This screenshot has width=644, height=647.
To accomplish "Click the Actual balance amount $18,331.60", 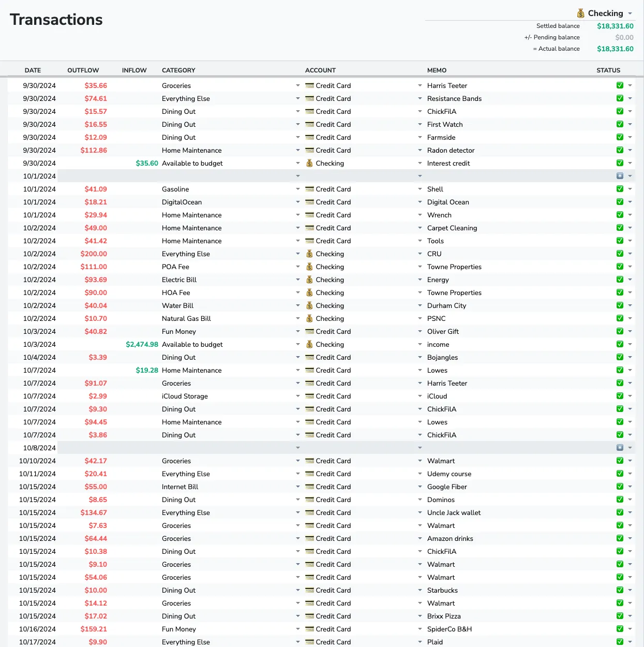I will (x=615, y=49).
